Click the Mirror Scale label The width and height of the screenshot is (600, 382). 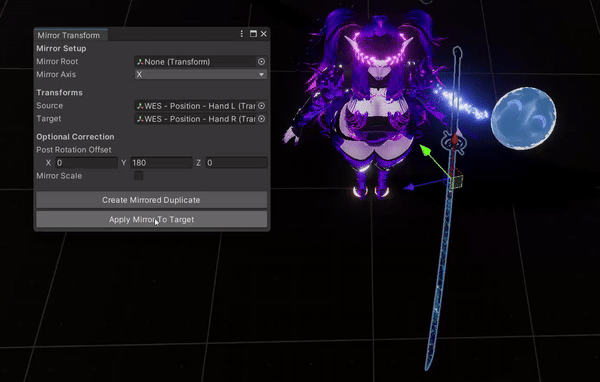pyautogui.click(x=59, y=176)
